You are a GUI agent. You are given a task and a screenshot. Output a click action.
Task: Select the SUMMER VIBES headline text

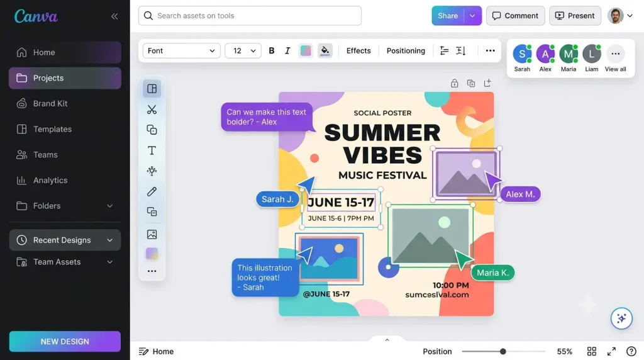382,144
